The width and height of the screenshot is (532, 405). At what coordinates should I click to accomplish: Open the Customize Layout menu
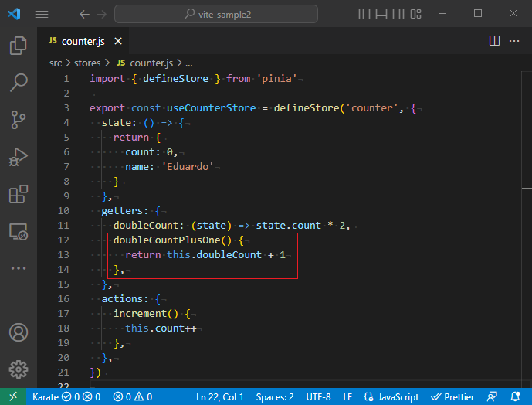415,14
